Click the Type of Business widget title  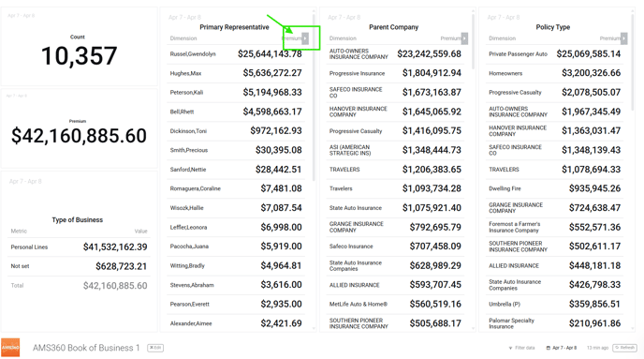pos(77,220)
